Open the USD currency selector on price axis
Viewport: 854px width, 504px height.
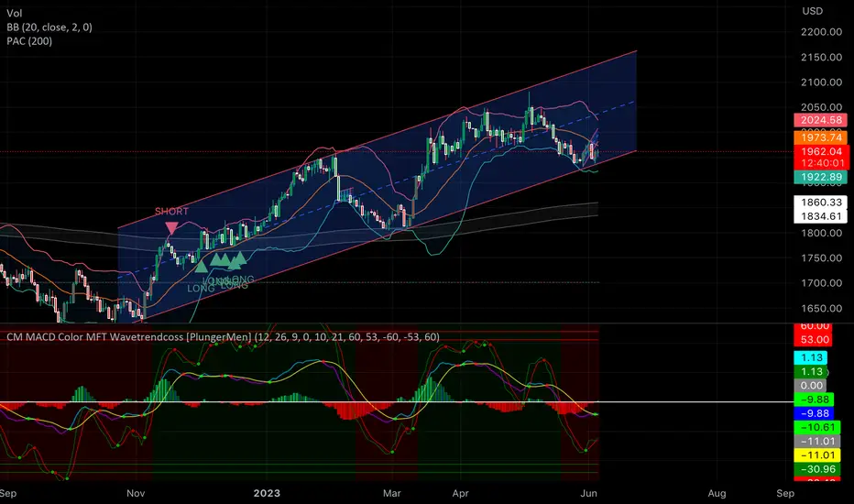[812, 11]
